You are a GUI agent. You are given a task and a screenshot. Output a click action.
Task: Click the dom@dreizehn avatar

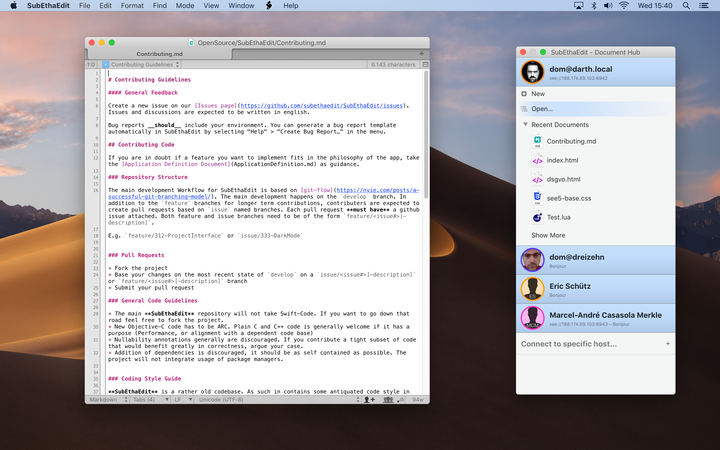(533, 260)
